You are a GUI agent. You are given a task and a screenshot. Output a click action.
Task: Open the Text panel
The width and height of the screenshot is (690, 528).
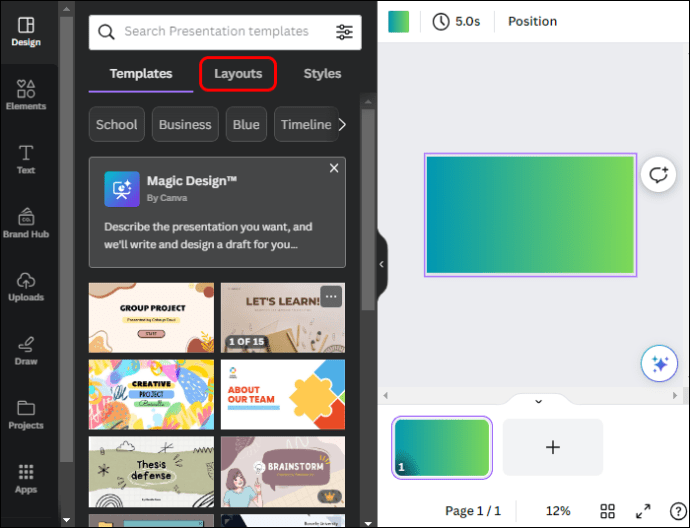point(26,159)
